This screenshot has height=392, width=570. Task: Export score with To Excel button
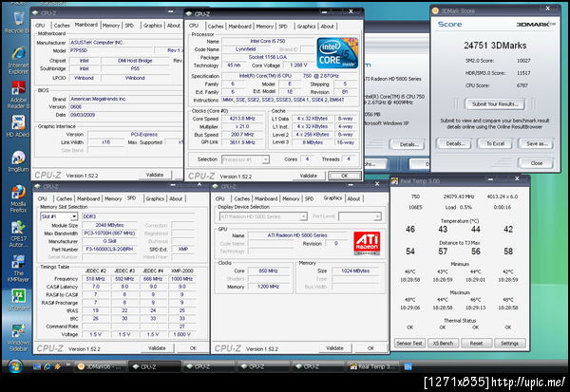tap(495, 144)
